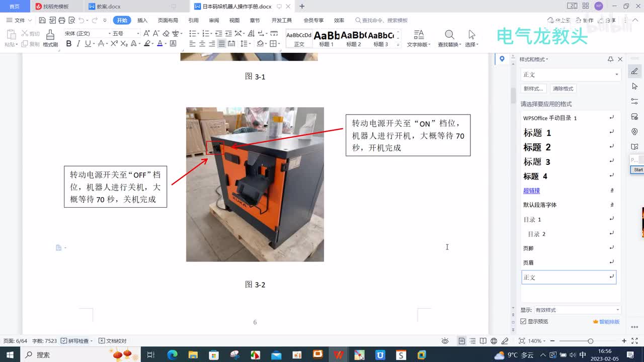Screen dimensions: 644x362
Task: Switch to the 页面布局 ribbon tab
Action: click(168, 20)
